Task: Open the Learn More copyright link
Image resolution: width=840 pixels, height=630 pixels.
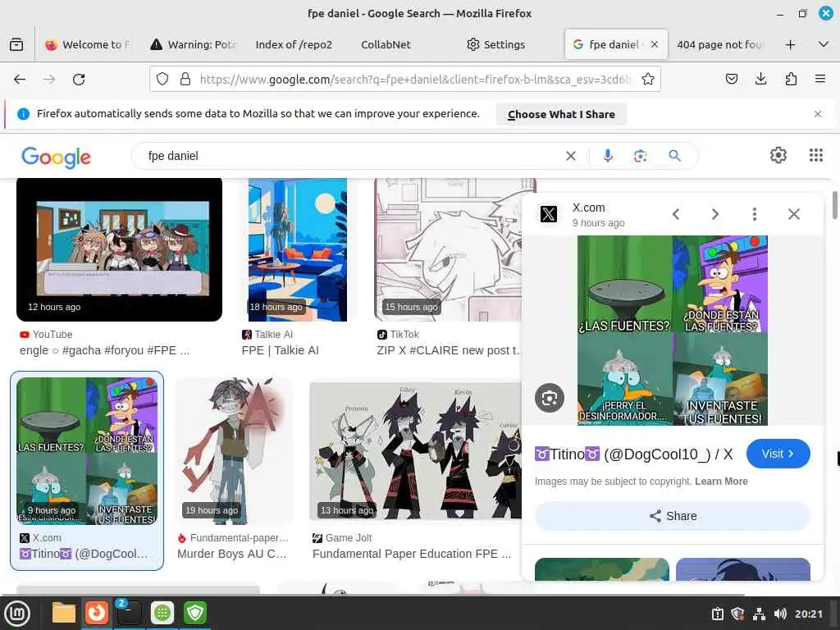Action: click(x=721, y=482)
